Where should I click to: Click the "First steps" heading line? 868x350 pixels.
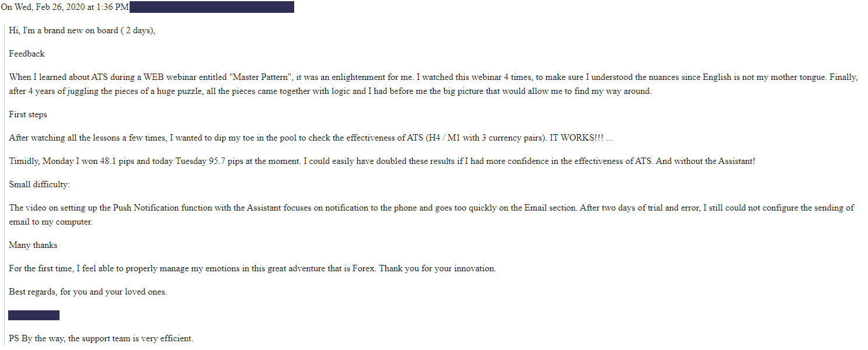point(28,114)
